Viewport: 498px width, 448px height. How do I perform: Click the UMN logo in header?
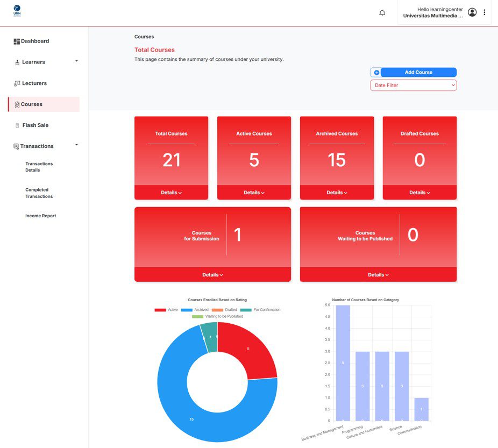(x=17, y=10)
